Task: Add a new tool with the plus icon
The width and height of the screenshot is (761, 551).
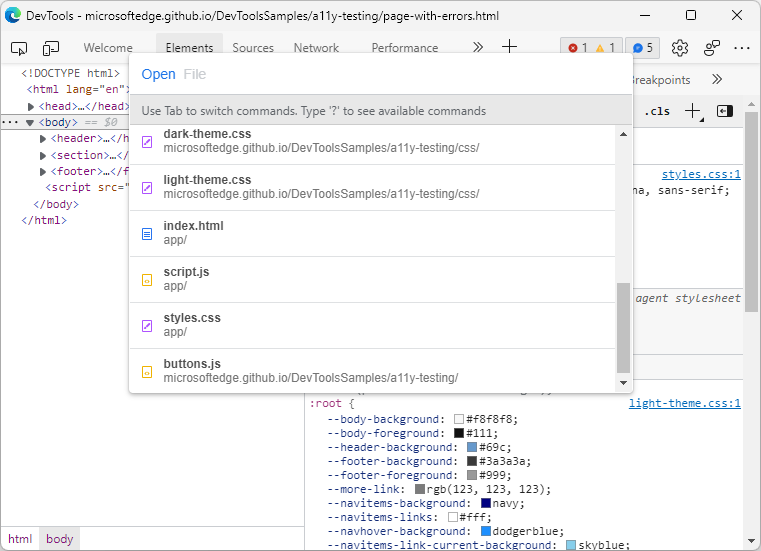Action: click(x=509, y=47)
